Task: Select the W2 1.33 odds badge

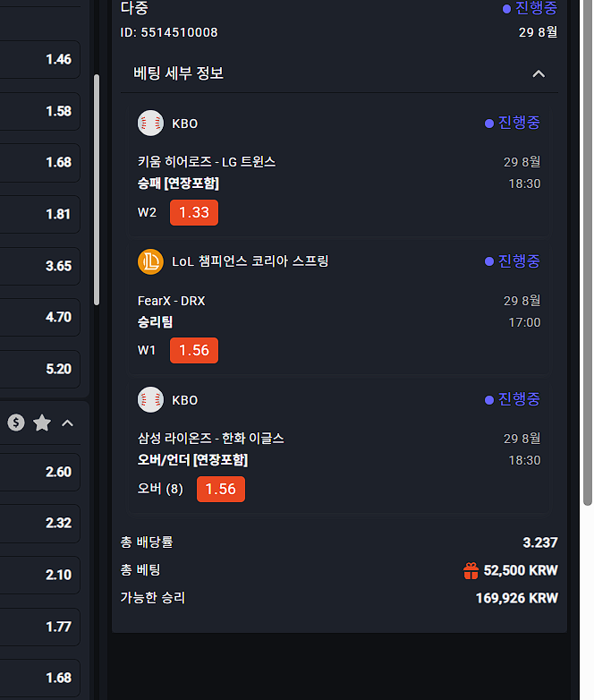Action: tap(194, 212)
